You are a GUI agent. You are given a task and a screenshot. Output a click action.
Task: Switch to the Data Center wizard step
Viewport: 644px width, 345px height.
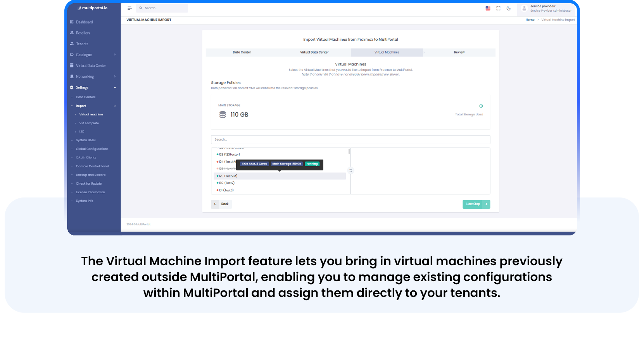[242, 52]
